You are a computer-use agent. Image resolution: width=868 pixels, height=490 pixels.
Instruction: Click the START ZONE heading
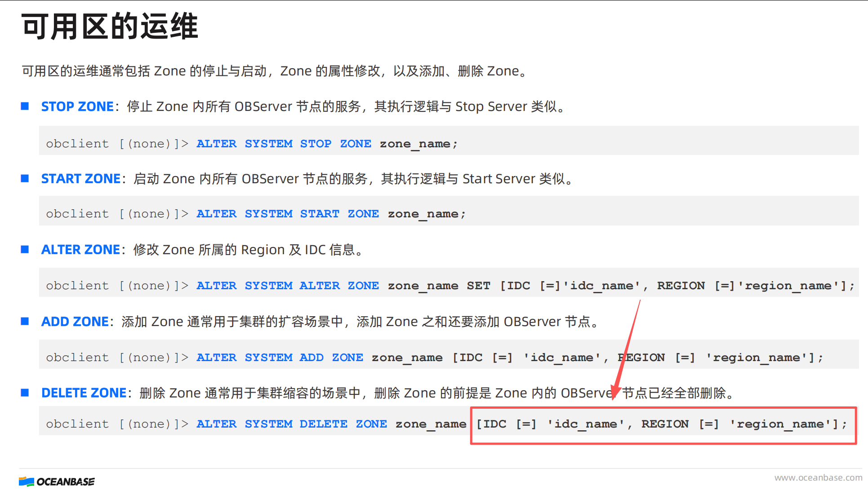click(x=81, y=179)
